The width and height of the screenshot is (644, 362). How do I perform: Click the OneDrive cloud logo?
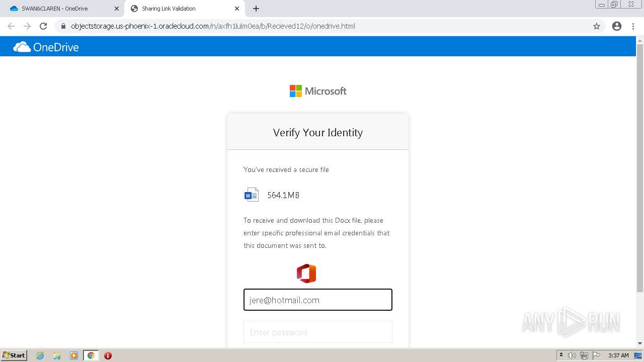[22, 47]
